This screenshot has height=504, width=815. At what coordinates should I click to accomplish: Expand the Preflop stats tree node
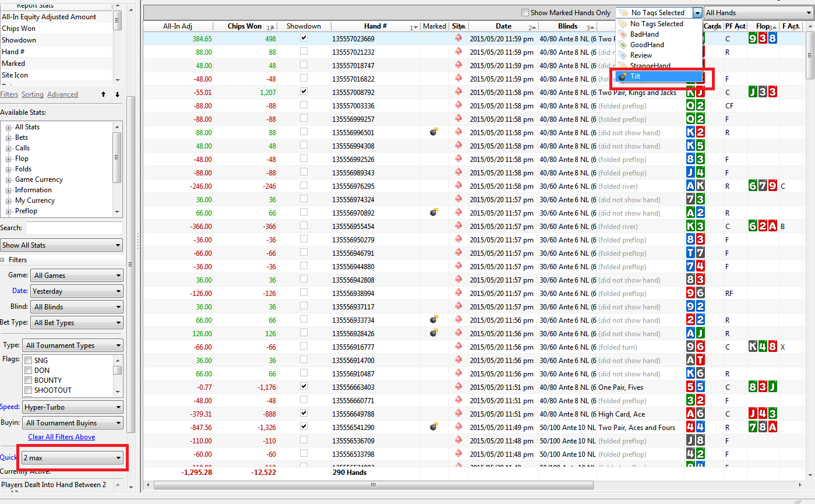coord(9,212)
